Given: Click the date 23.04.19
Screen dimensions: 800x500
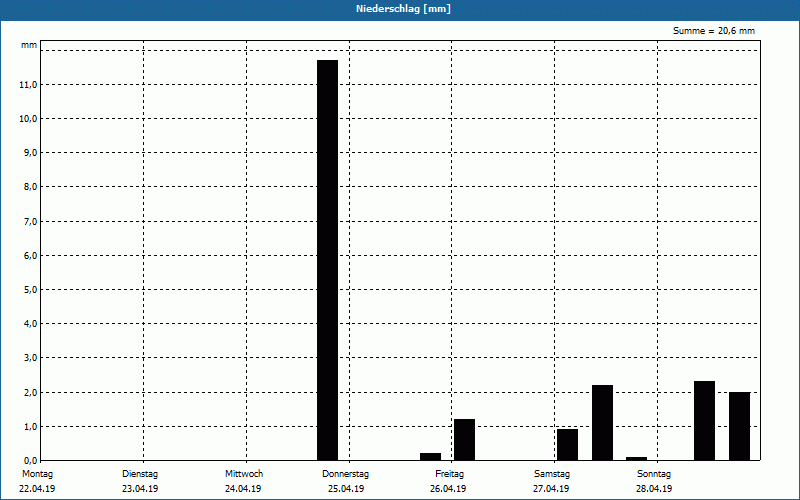Looking at the screenshot, I should [x=140, y=489].
